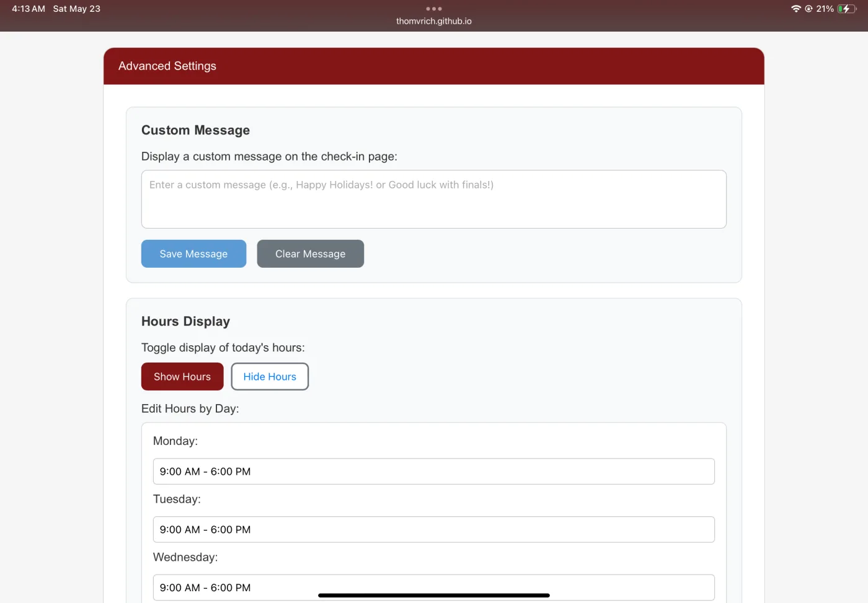The width and height of the screenshot is (868, 603).
Task: Tap the orientation lock status icon
Action: [808, 9]
